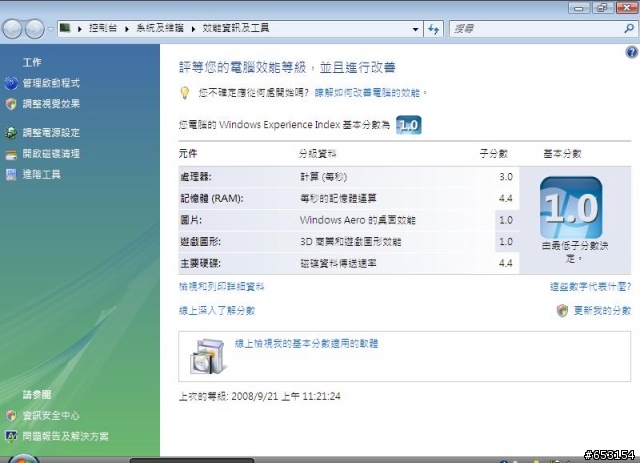The height and width of the screenshot is (463, 640).
Task: Select 效能資訊及工具 in the breadcrumb
Action: pos(236,28)
